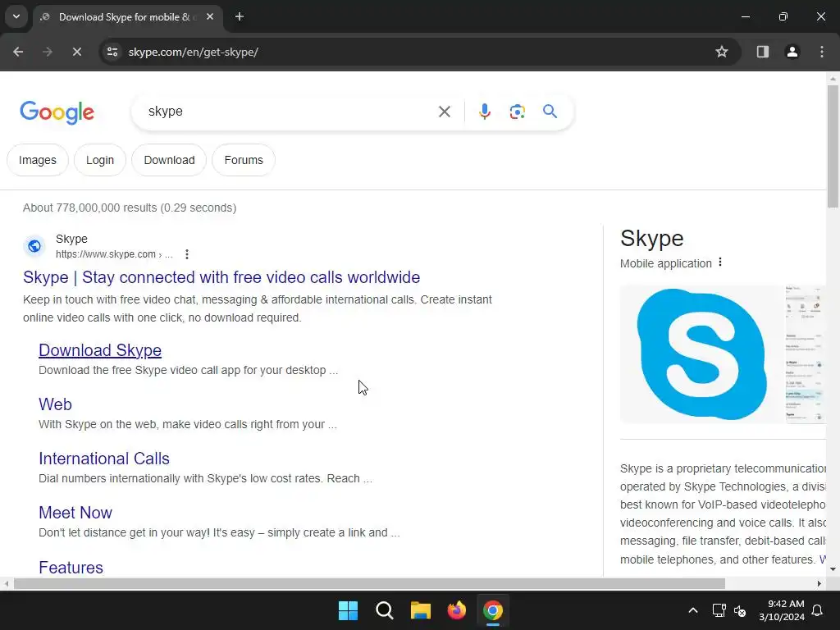View site information icon in address bar

tap(112, 52)
